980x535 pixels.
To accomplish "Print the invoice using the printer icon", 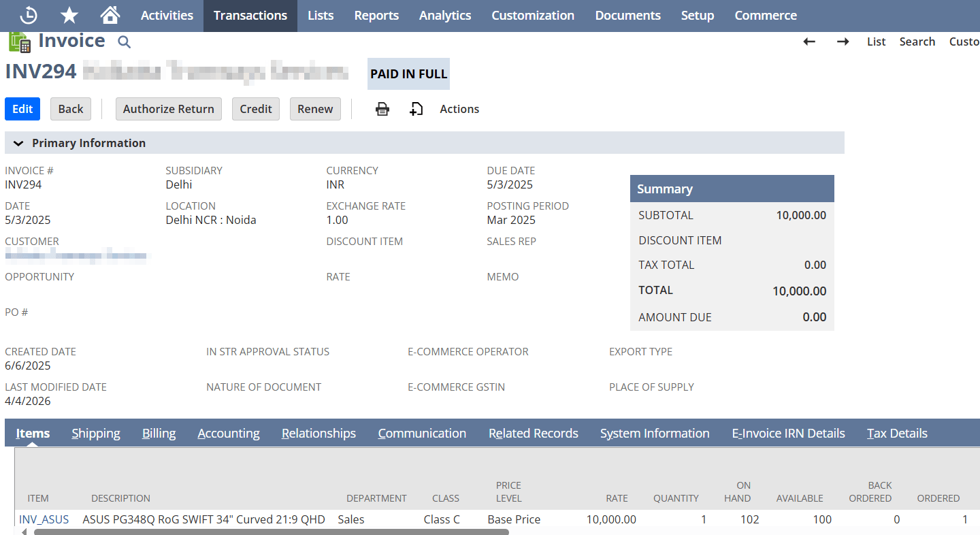I will pyautogui.click(x=382, y=109).
